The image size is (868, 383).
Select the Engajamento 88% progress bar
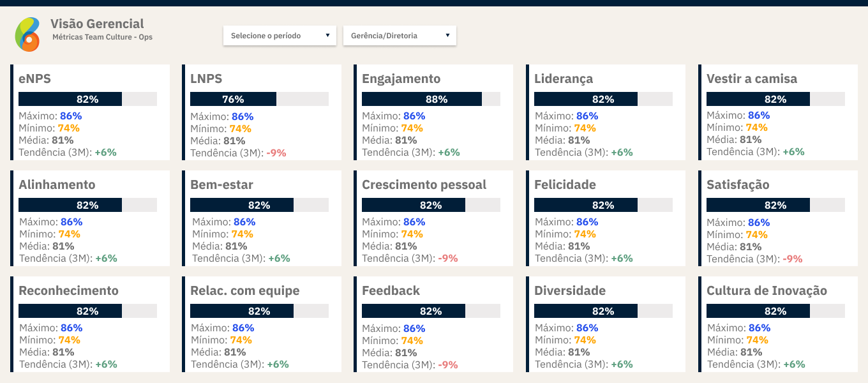coord(431,99)
